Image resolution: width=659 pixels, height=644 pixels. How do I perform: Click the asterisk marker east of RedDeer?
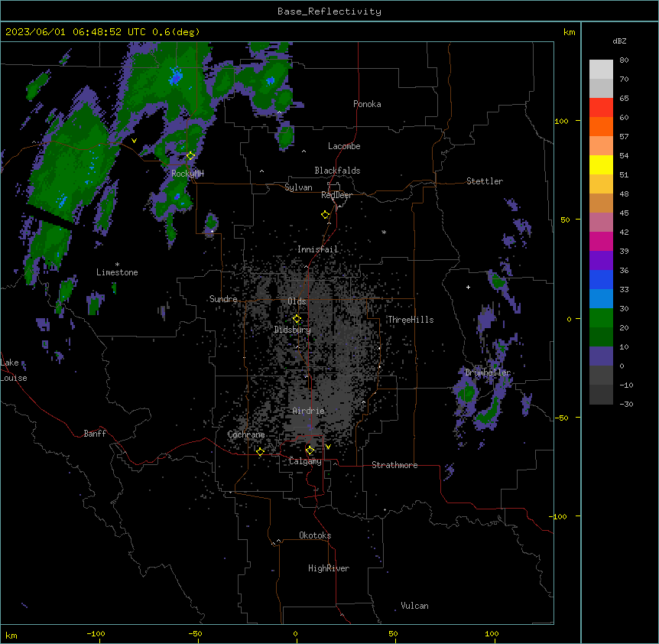[384, 232]
